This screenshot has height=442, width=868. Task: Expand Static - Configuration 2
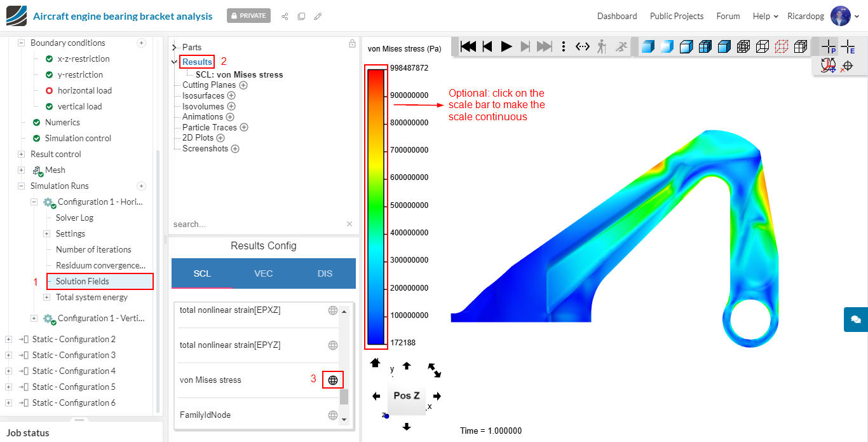click(8, 340)
